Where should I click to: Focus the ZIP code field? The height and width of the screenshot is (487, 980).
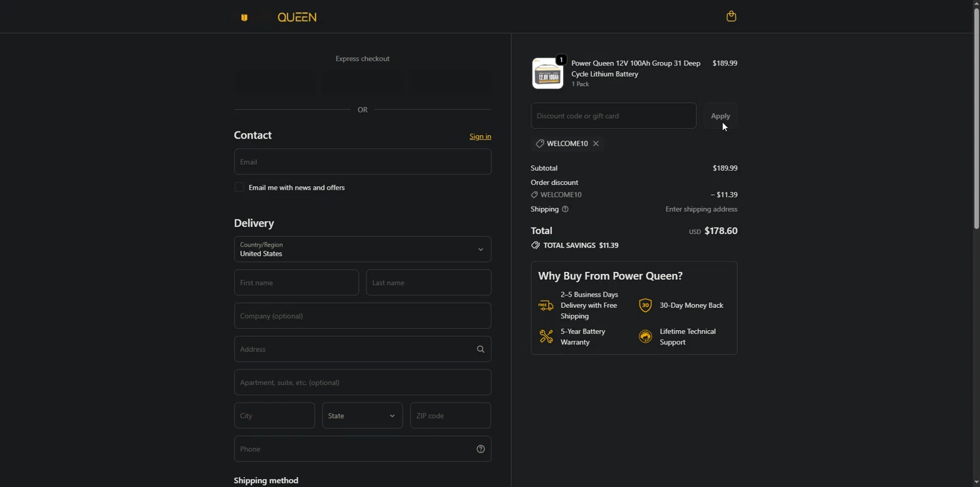tap(450, 416)
